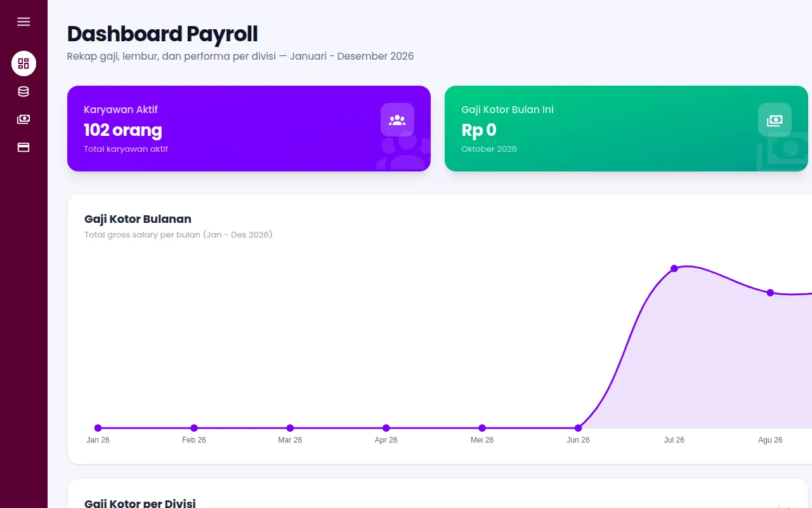Click the 'Jan 26' axis label
Viewport: 812px width, 508px height.
98,440
